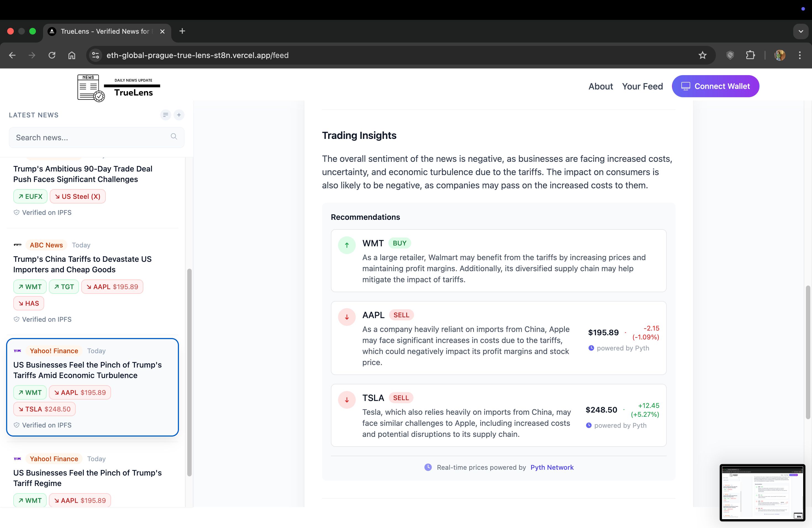The image size is (812, 528).
Task: Click powered by Pyth under AAPL price
Action: 619,348
